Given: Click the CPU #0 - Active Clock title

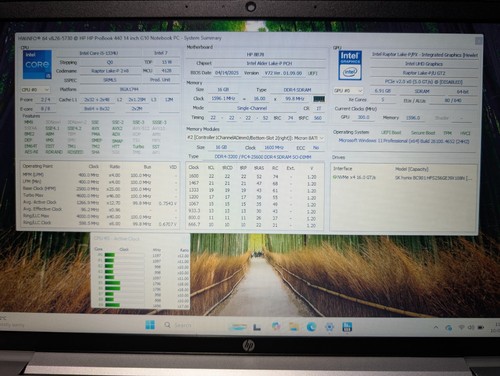Looking at the screenshot, I should pos(117,239).
